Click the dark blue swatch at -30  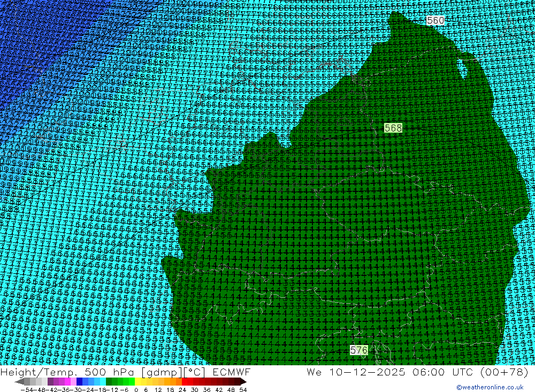(80, 382)
